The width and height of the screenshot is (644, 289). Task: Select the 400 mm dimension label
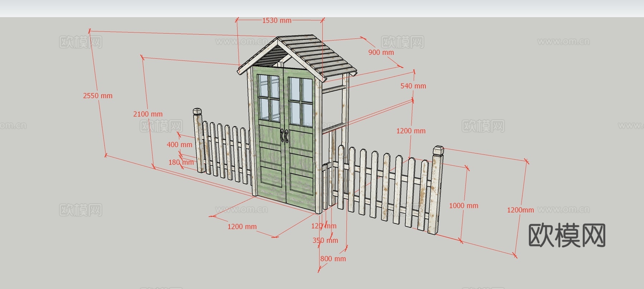pos(180,145)
